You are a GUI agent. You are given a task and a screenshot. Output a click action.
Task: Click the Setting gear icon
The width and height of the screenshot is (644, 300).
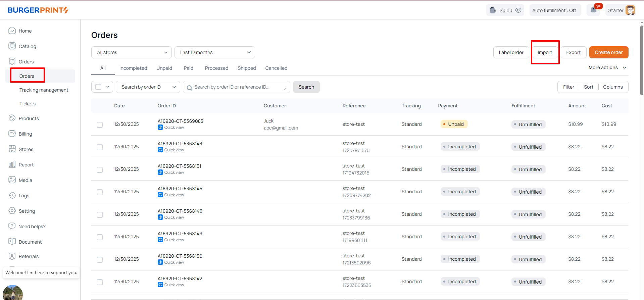click(x=12, y=211)
